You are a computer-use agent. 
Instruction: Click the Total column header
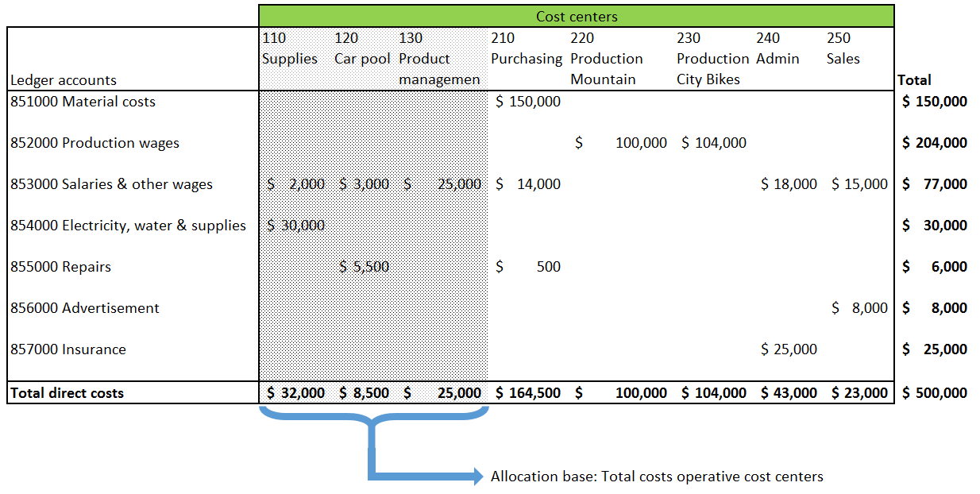(x=914, y=80)
